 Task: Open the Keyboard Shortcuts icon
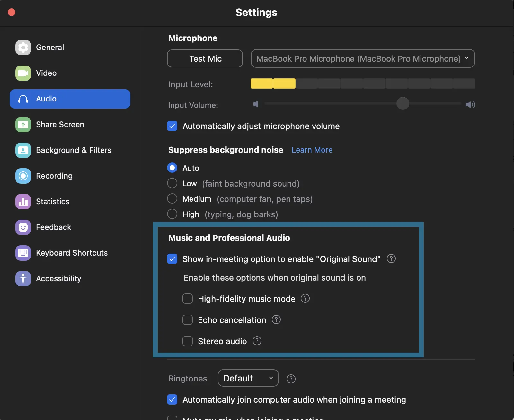tap(23, 253)
